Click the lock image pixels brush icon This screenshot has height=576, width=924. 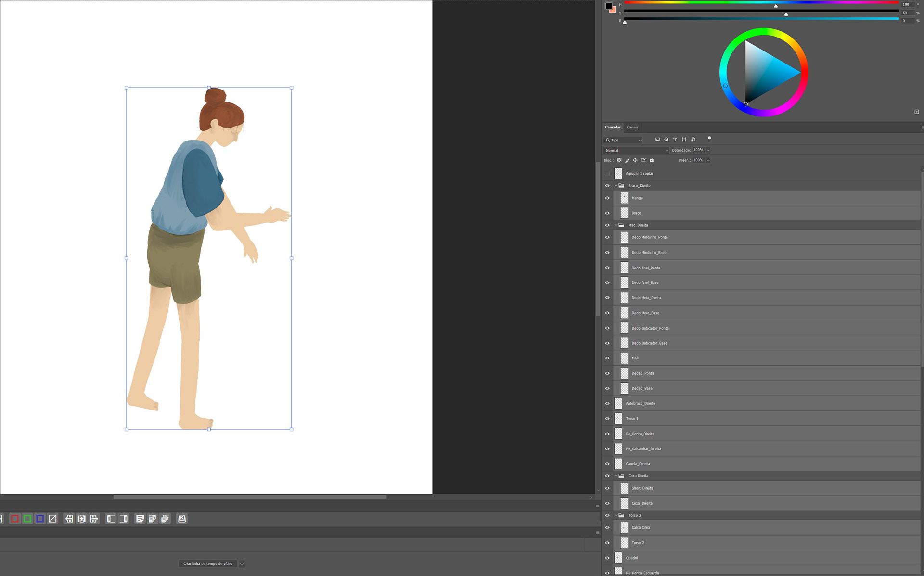(x=627, y=160)
